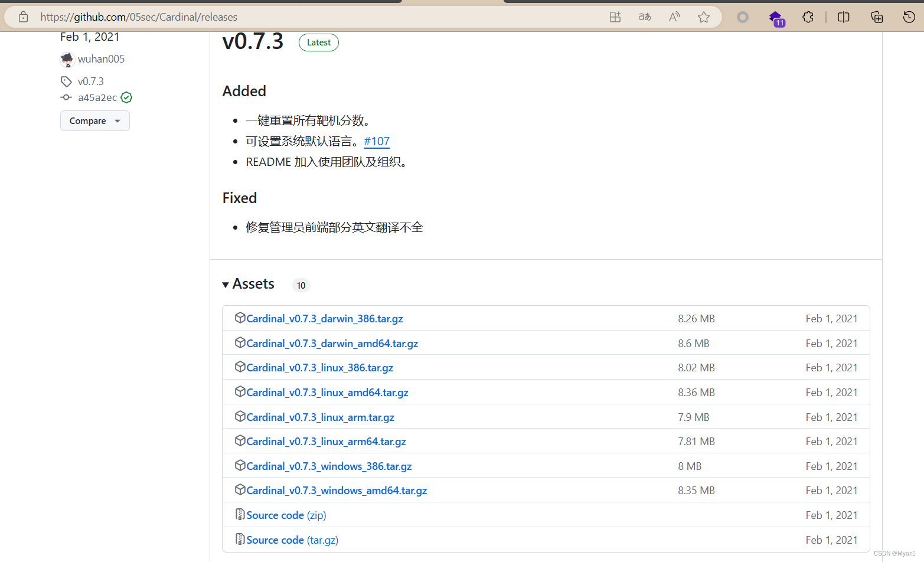924x562 pixels.
Task: Open issue link #107
Action: pos(377,141)
